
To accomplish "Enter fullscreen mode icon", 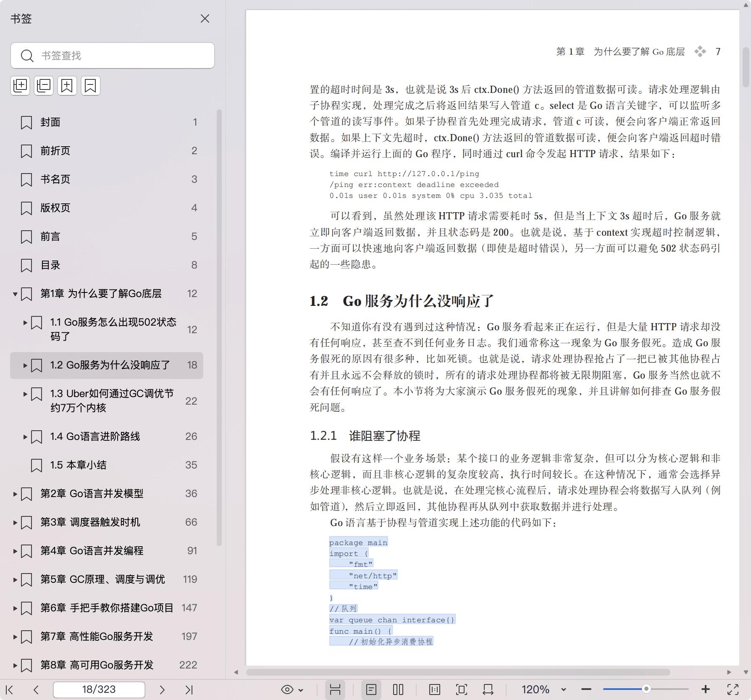I will (x=733, y=689).
